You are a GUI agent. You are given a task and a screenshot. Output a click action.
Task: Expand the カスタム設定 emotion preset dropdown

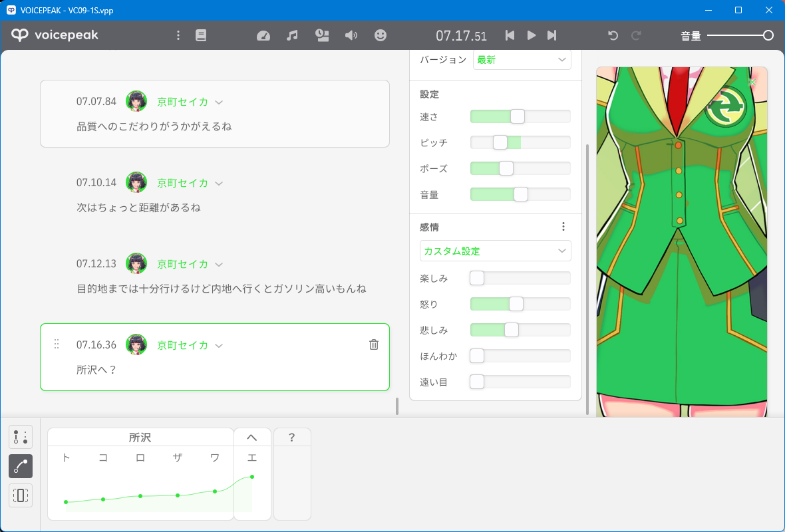495,251
